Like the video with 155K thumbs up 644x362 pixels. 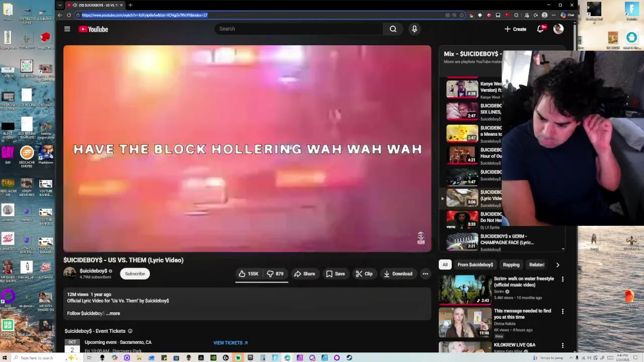[249, 274]
